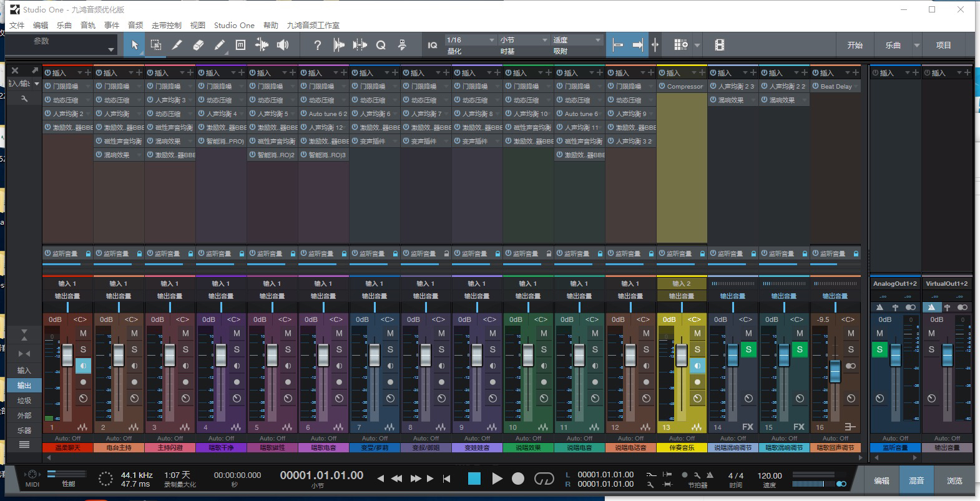The image size is (980, 501).
Task: Disable solo on channel 14 说唱混响调节
Action: point(748,349)
